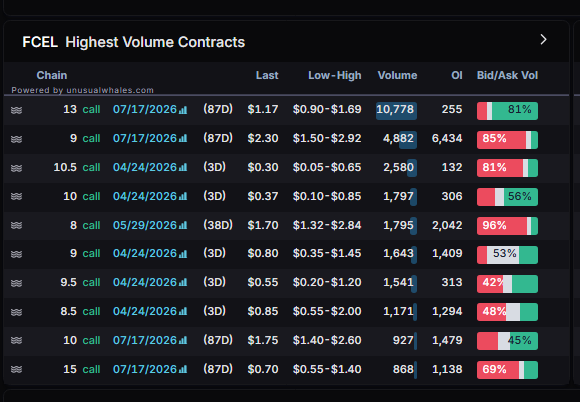Click wave icon beside 9 call 04/24/2026
Viewport: 580px width, 402px height.
(x=16, y=254)
